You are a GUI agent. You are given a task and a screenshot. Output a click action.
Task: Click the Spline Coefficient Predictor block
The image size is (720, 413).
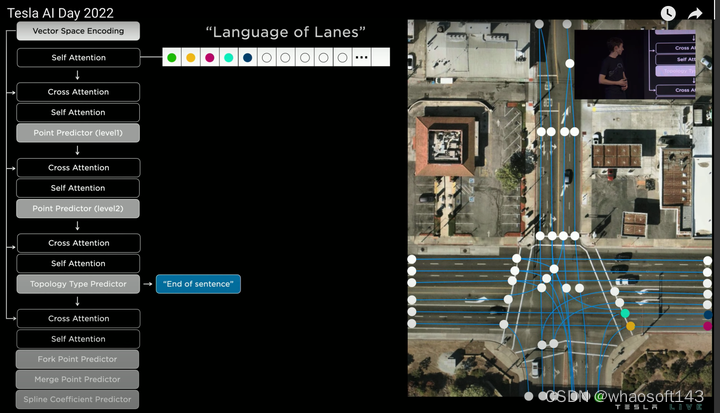[x=78, y=399]
